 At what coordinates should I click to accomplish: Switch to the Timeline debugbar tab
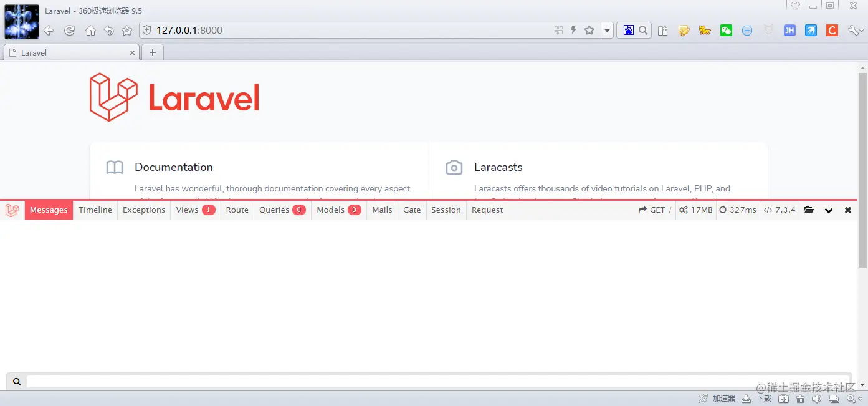tap(95, 210)
